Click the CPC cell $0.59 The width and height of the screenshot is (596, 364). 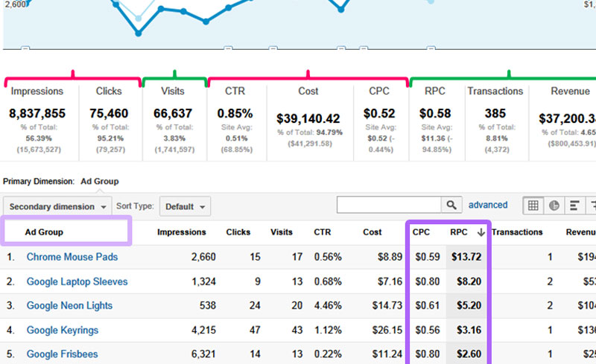pyautogui.click(x=428, y=257)
